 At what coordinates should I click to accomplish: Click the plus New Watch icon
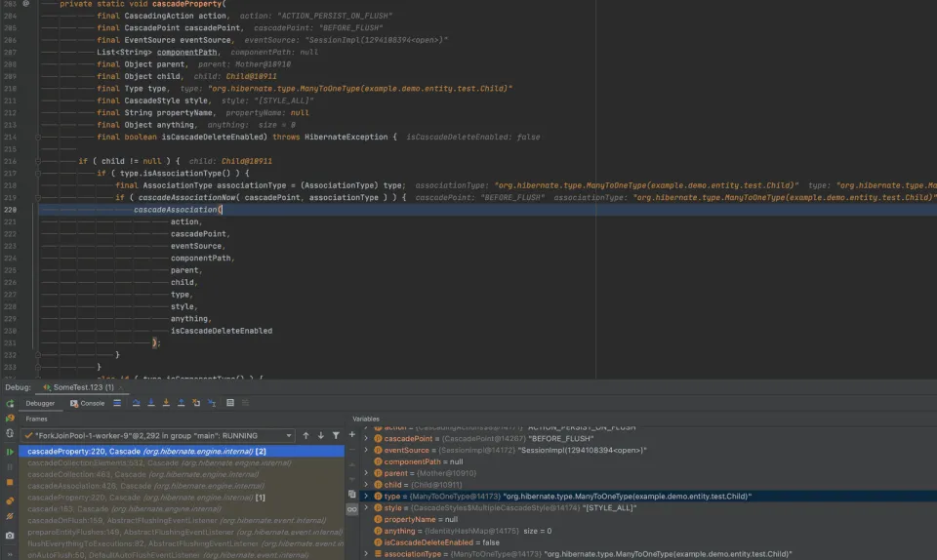click(x=352, y=434)
